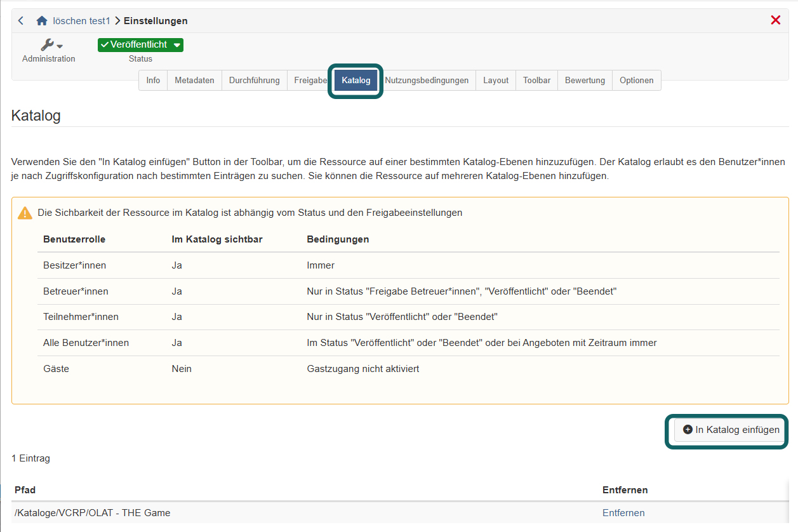This screenshot has width=798, height=532.
Task: Click the löschen test1 breadcrumb link
Action: coord(81,21)
